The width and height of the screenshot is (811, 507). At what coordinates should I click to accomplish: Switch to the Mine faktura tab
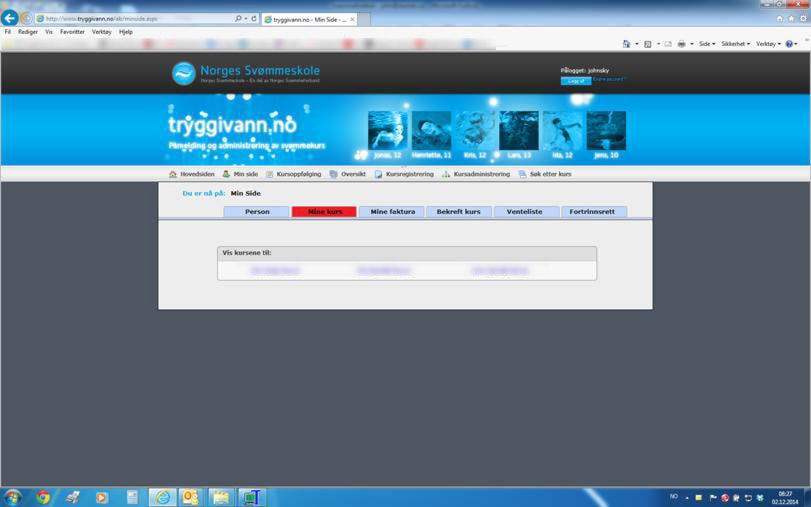pos(392,212)
